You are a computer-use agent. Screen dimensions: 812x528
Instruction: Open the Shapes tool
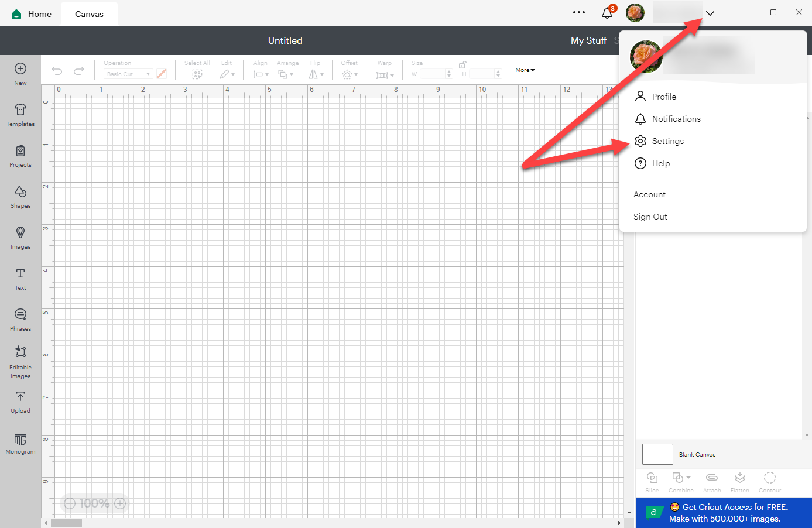point(20,197)
